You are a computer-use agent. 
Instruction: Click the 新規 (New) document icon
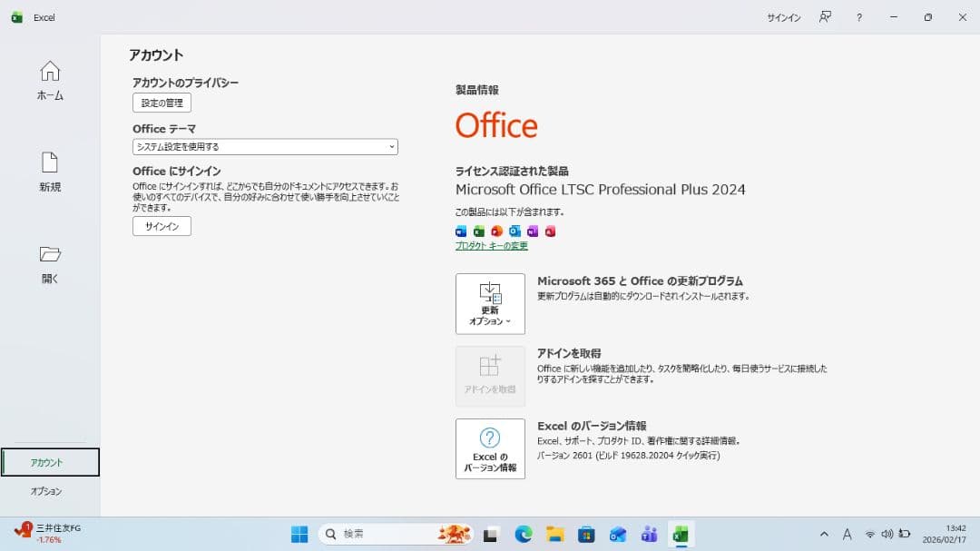[50, 162]
